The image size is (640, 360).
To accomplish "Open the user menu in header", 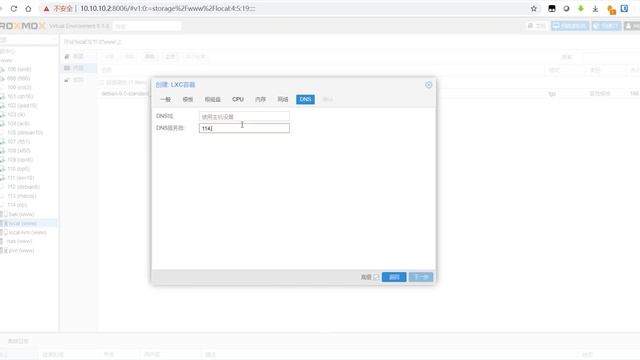I will (x=632, y=26).
